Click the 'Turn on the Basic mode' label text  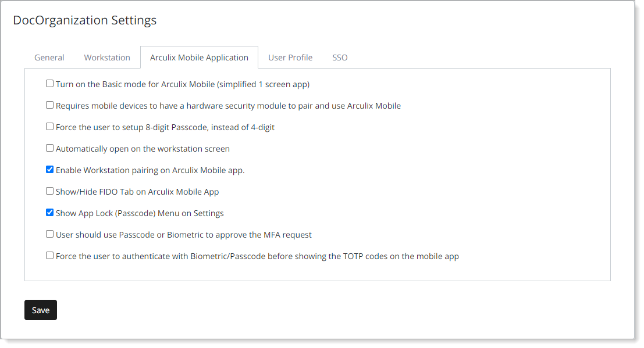[183, 84]
